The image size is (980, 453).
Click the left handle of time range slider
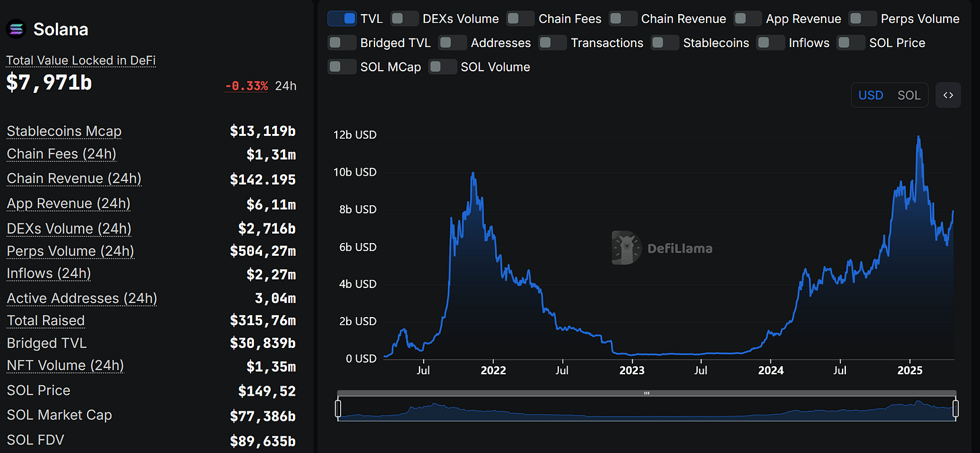coord(338,409)
